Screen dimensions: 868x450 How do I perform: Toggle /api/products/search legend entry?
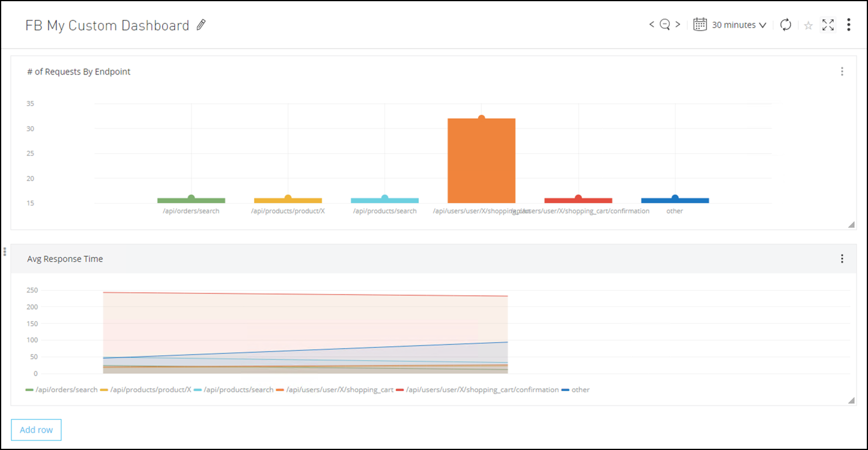coord(233,390)
